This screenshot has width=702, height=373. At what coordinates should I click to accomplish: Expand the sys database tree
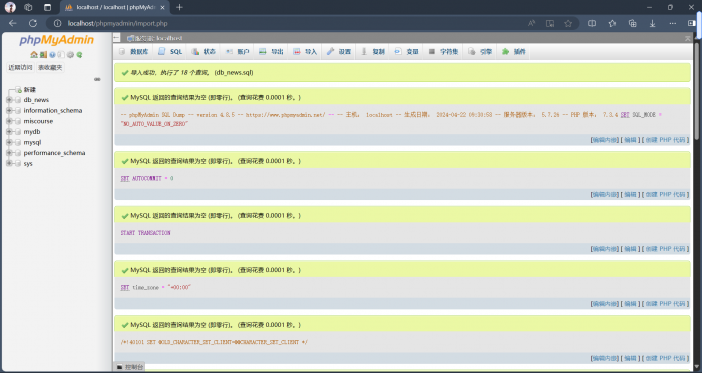point(9,163)
